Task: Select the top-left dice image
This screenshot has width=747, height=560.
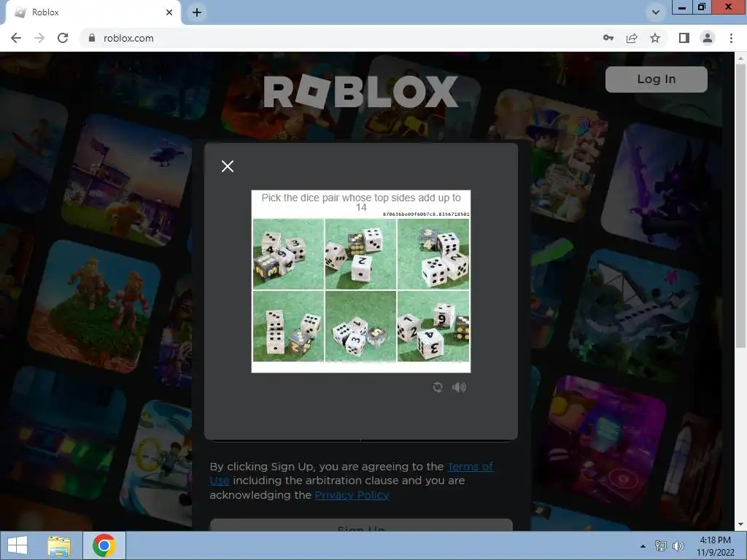Action: (288, 254)
